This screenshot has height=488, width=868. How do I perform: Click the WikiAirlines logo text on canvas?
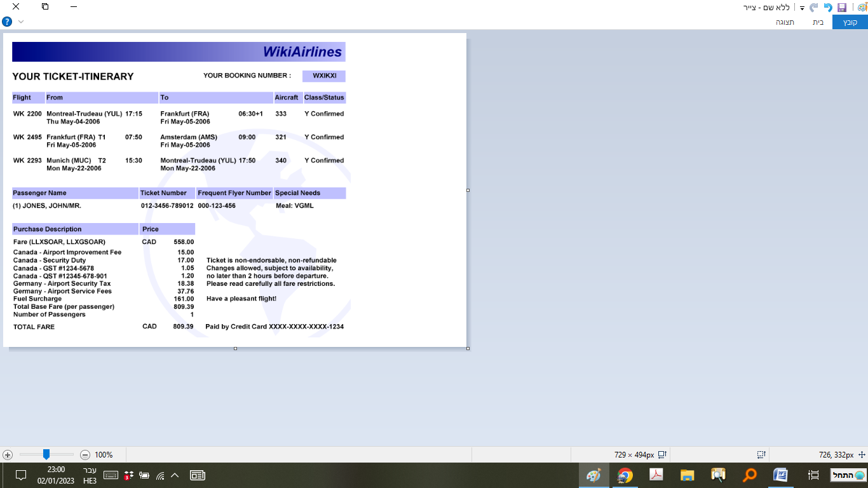tap(302, 52)
